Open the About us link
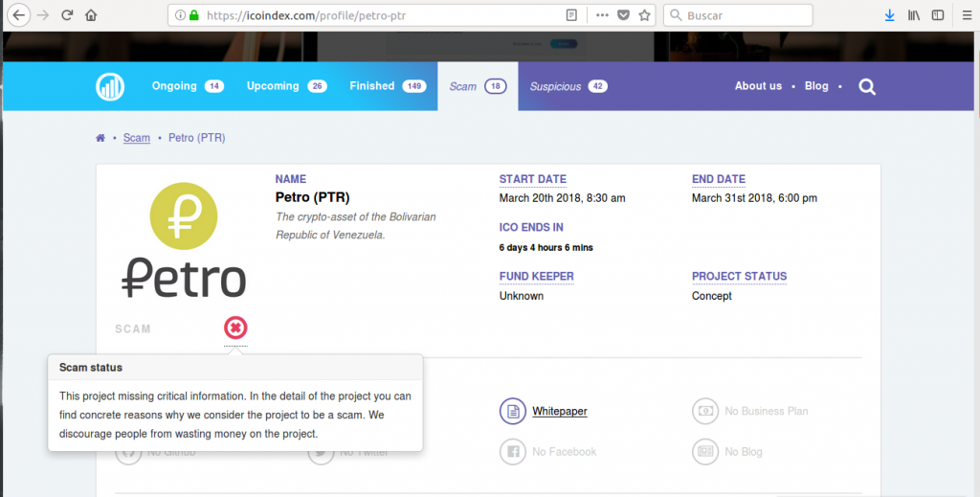Viewport: 980px width, 497px height. pyautogui.click(x=758, y=86)
